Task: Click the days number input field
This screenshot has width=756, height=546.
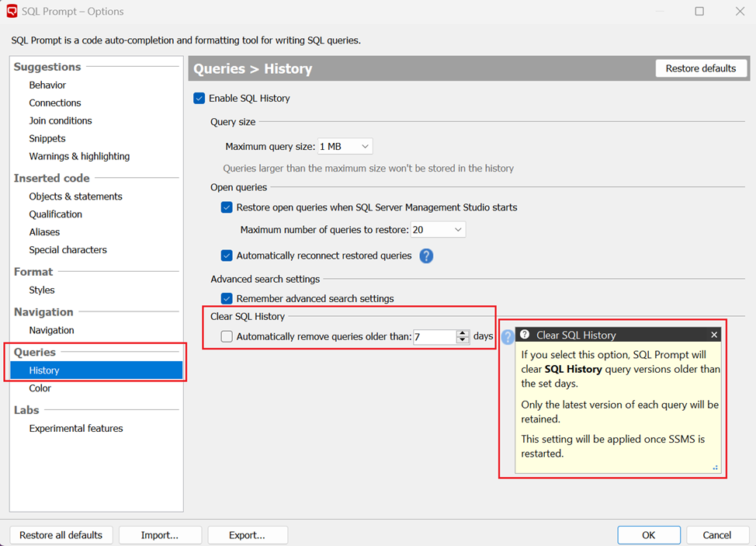Action: (435, 336)
